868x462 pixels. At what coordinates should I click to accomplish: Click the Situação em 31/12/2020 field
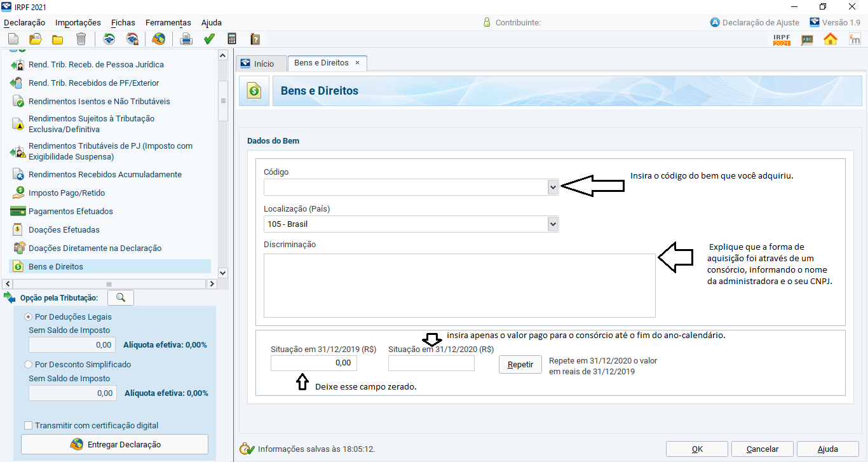[x=431, y=363]
